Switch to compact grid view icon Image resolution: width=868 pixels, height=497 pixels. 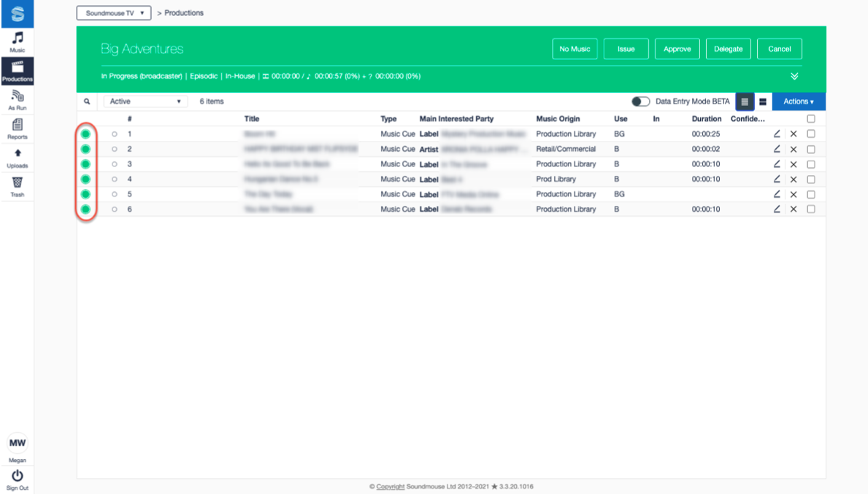pos(745,102)
